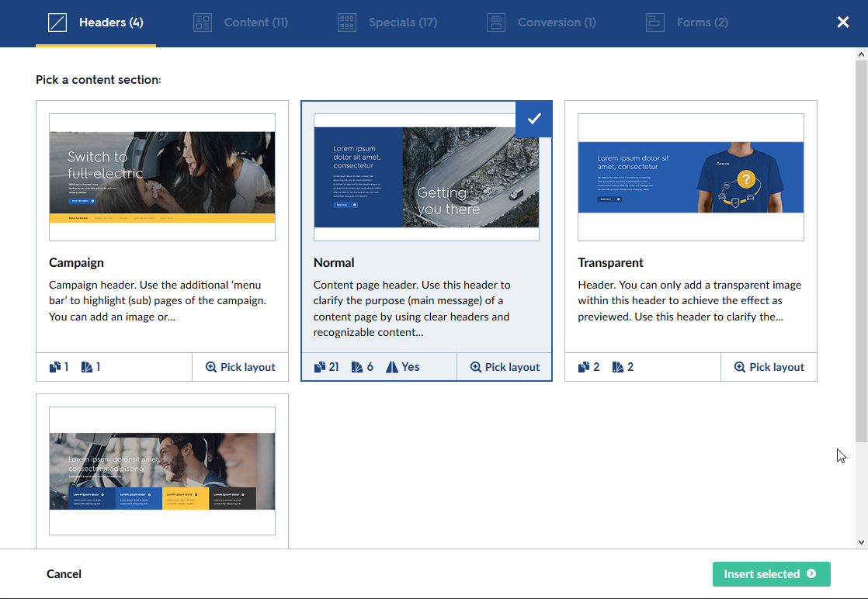Cancel the content section picker

[x=64, y=574]
